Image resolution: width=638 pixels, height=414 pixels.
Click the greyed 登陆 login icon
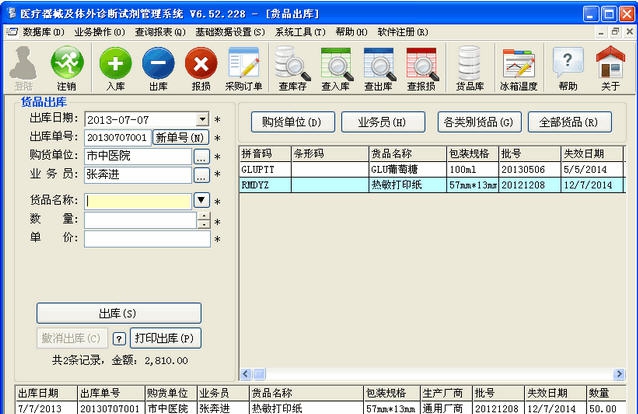(23, 68)
